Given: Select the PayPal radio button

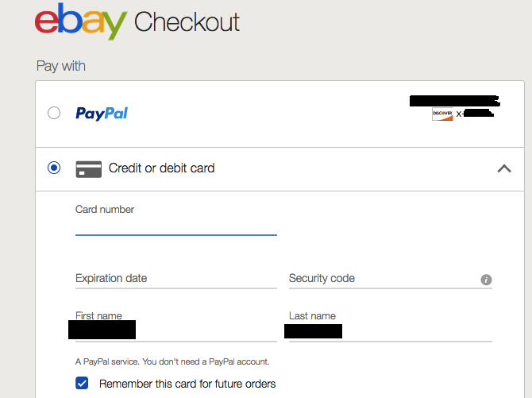Looking at the screenshot, I should pos(54,113).
